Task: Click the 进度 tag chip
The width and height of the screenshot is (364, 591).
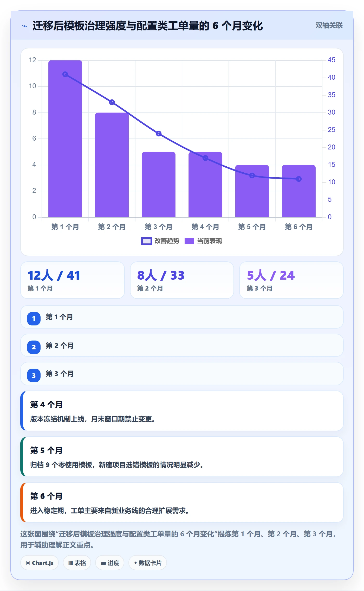Action: click(x=110, y=563)
